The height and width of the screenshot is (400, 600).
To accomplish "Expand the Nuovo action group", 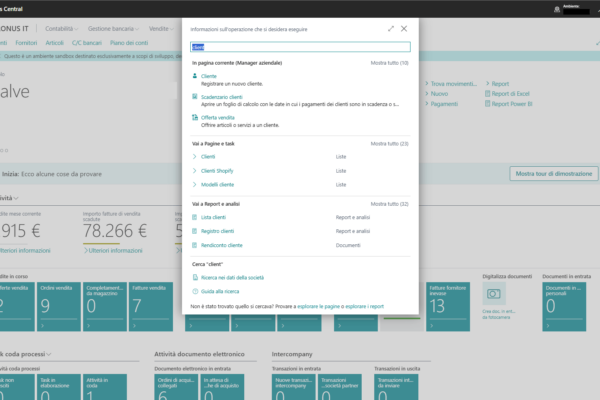I will pos(437,93).
